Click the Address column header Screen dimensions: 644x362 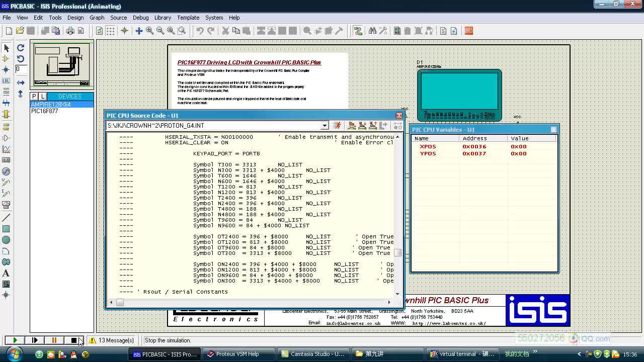click(x=484, y=138)
